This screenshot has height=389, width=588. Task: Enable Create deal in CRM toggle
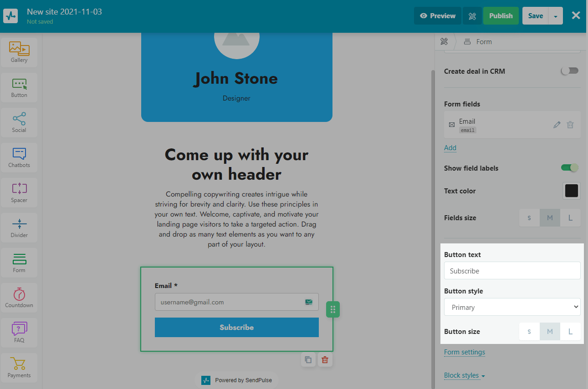coord(569,71)
